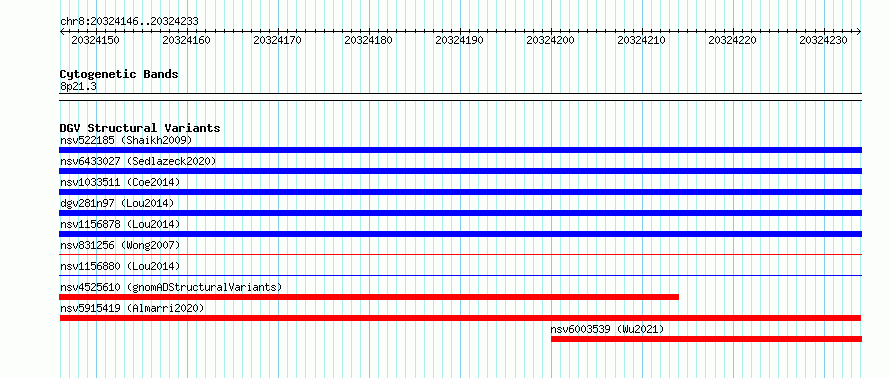Viewport: 890px width, 378px height.
Task: Click ruler position 20324210
Action: (x=641, y=40)
